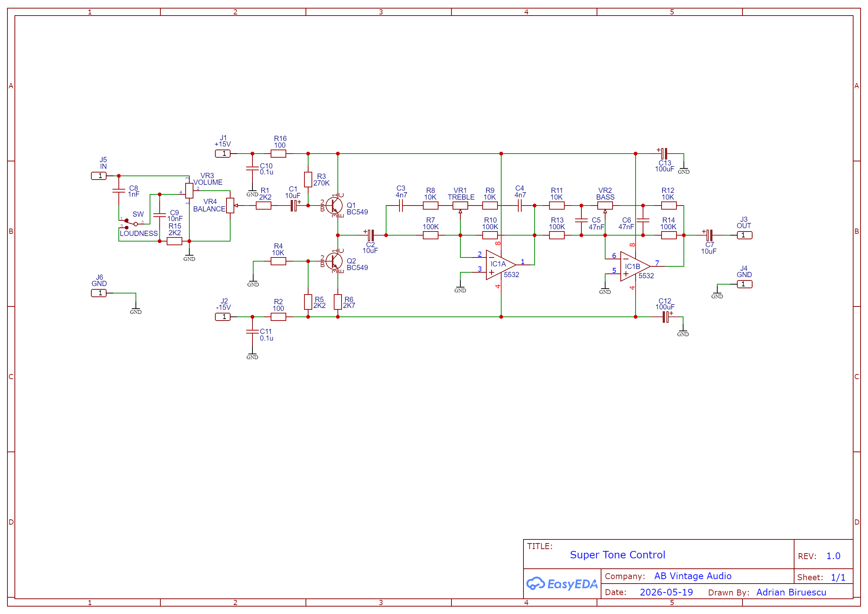Click the 'BASS' label under VR2
The image size is (868, 614).
pyautogui.click(x=605, y=197)
